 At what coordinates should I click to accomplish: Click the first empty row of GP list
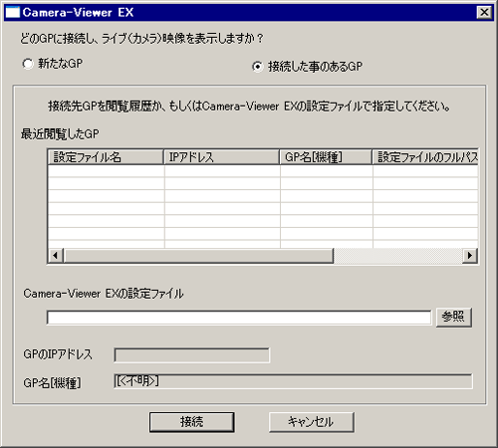[263, 171]
